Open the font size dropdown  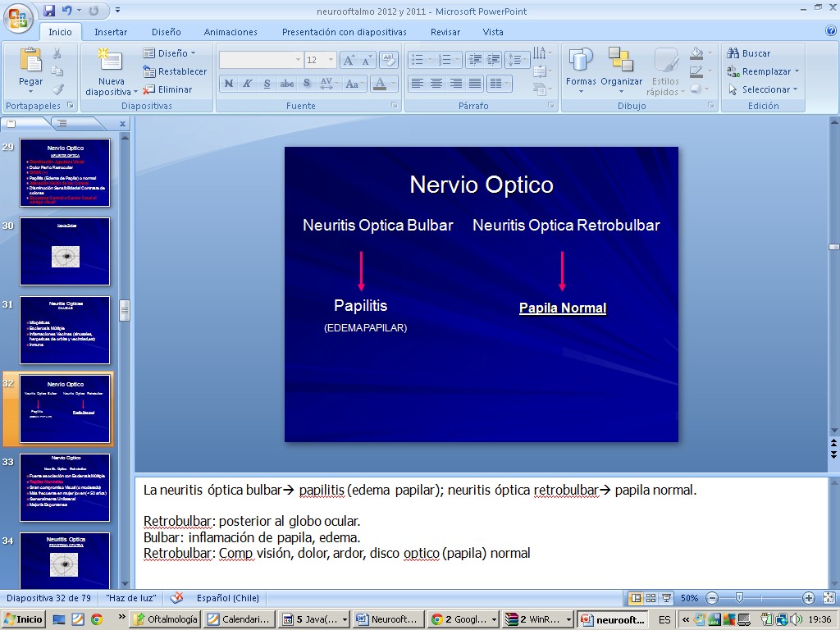[331, 61]
